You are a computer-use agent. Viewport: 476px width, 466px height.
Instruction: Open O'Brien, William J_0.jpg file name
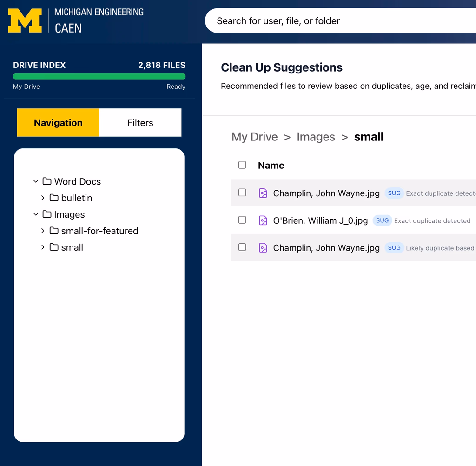pos(320,220)
